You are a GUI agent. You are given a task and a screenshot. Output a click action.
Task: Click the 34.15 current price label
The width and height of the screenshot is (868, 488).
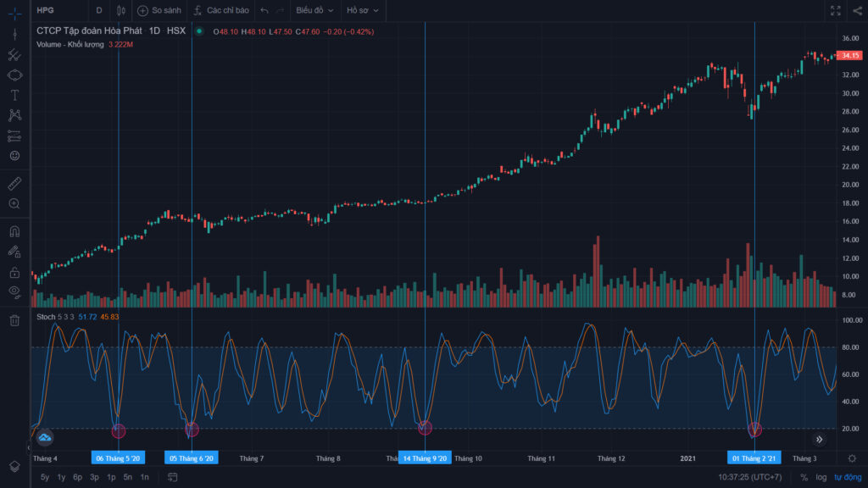coord(850,55)
